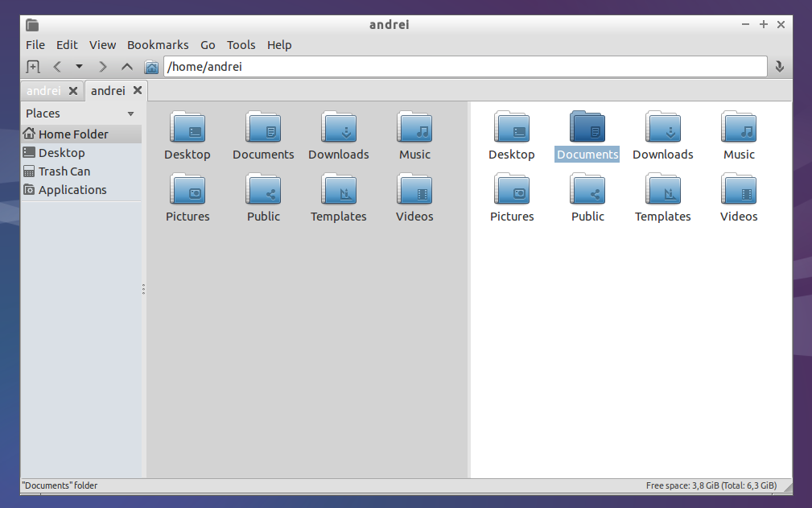This screenshot has width=812, height=508.
Task: Select the Music folder in left pane
Action: [x=414, y=136]
